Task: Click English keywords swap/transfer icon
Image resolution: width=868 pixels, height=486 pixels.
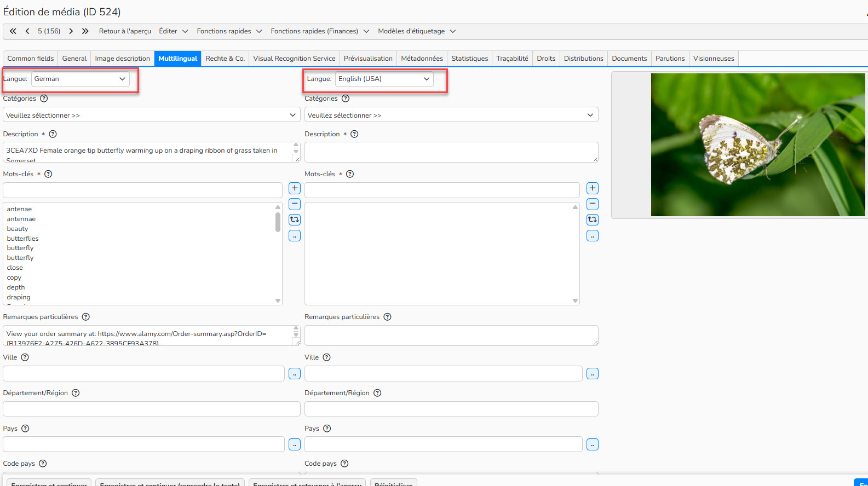Action: click(593, 219)
